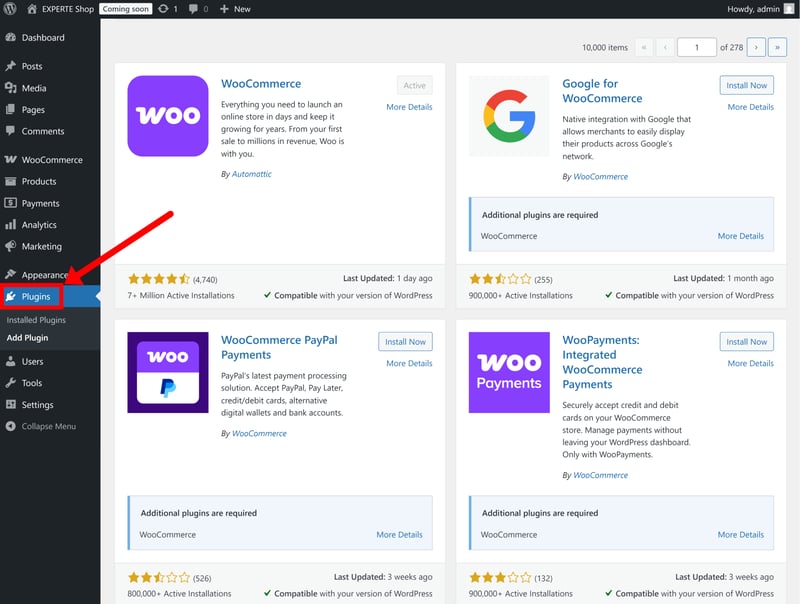This screenshot has height=604, width=800.
Task: Click the WooCommerce plugin logo thumbnail
Action: [x=168, y=116]
